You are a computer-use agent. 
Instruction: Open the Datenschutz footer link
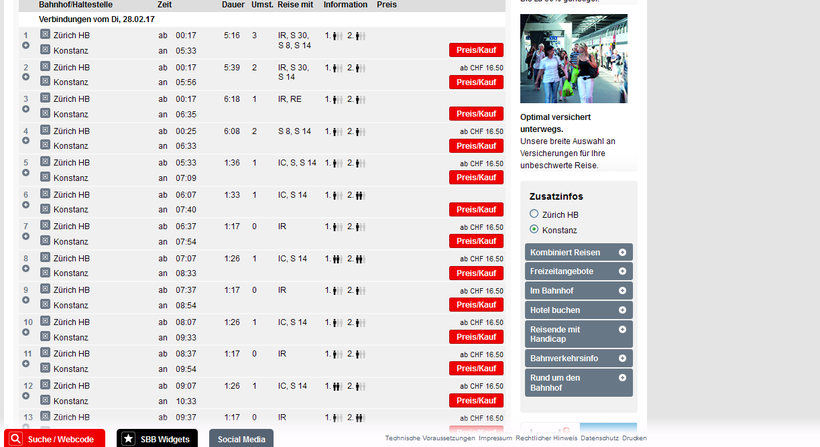click(599, 438)
